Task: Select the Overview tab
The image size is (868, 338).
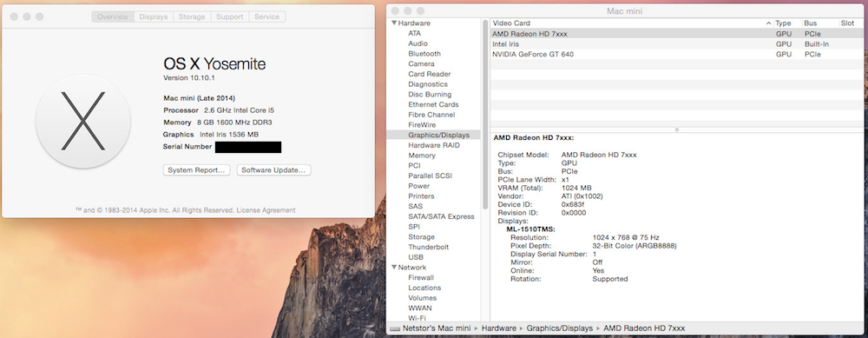Action: click(113, 17)
